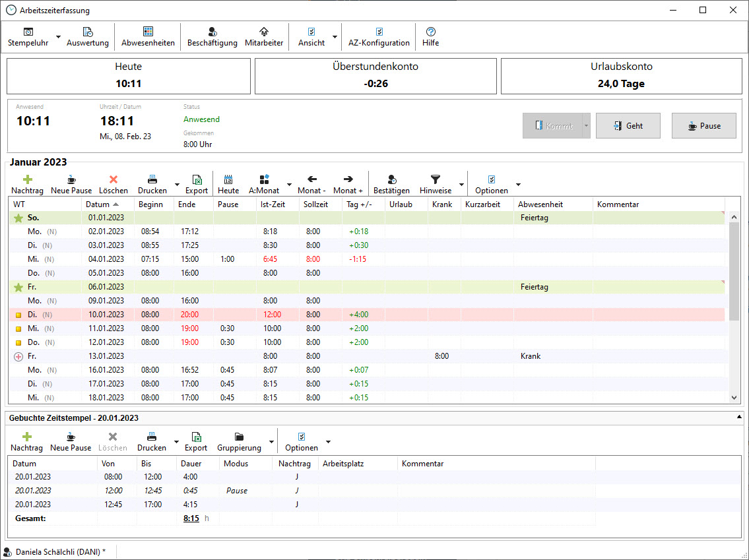Click the star icon on the 01.01.2023 row
Screen dimensions: 749x560
click(x=18, y=218)
